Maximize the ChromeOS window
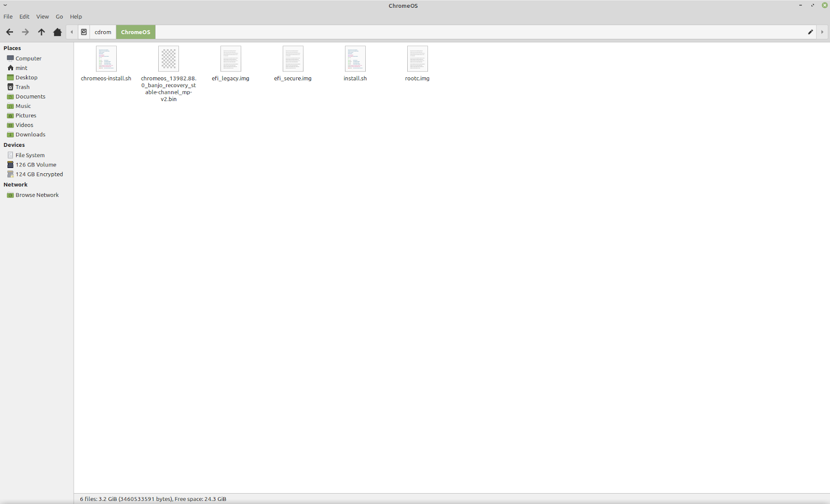The height and width of the screenshot is (504, 830). (x=812, y=5)
